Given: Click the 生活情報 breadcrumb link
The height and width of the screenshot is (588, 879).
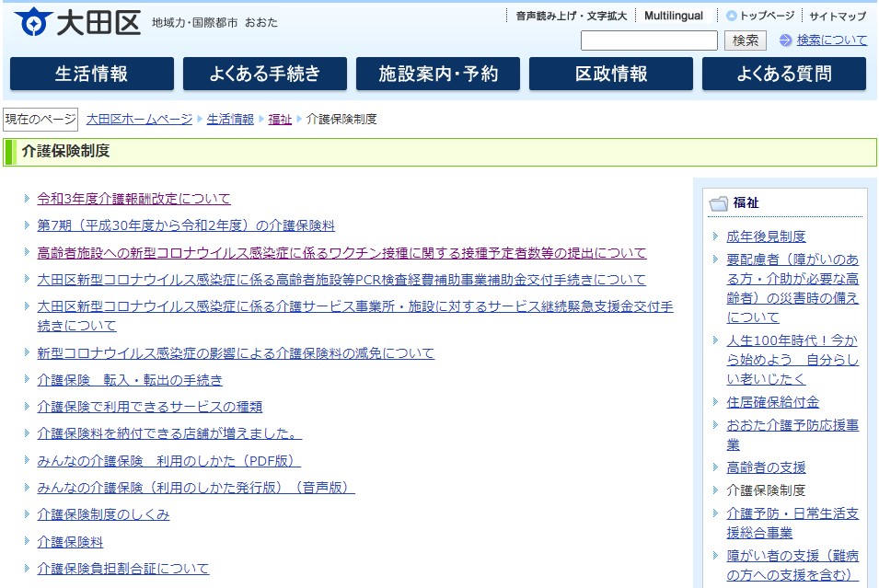Looking at the screenshot, I should coord(230,119).
